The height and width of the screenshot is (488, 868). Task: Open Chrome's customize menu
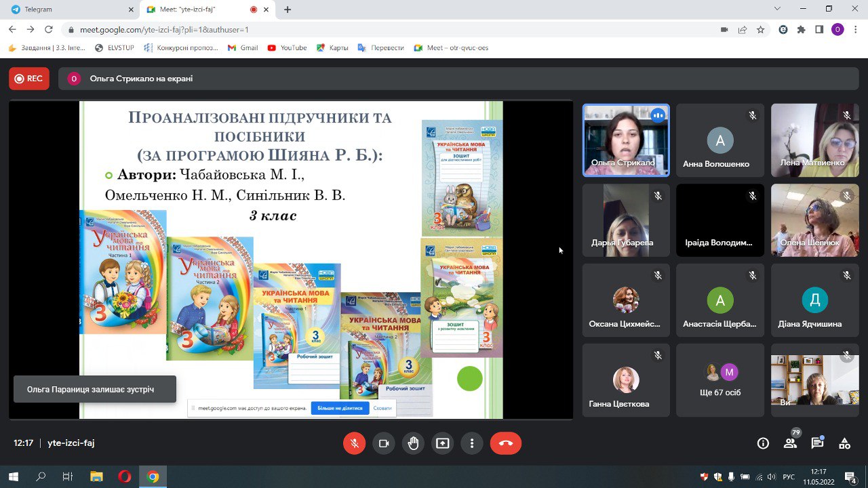point(856,30)
